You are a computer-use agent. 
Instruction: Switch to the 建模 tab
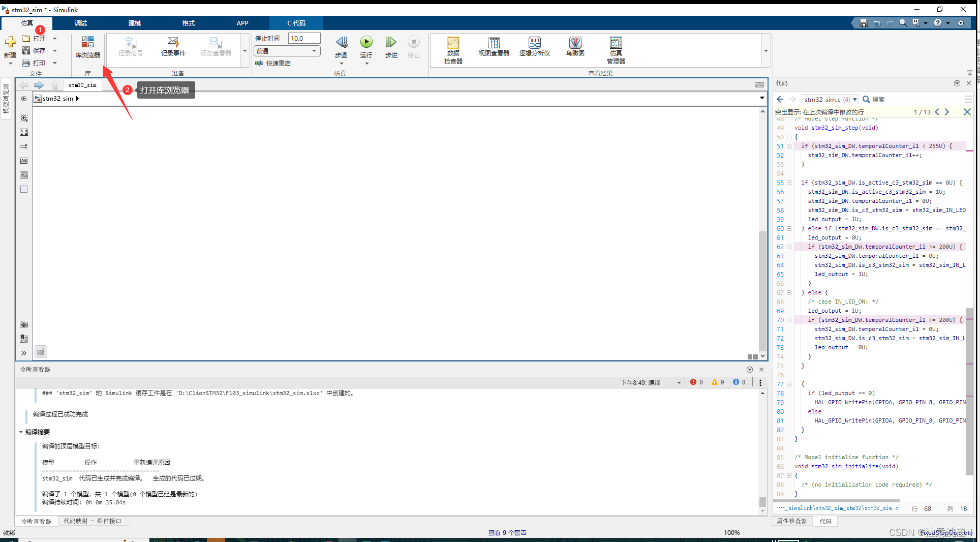(135, 23)
